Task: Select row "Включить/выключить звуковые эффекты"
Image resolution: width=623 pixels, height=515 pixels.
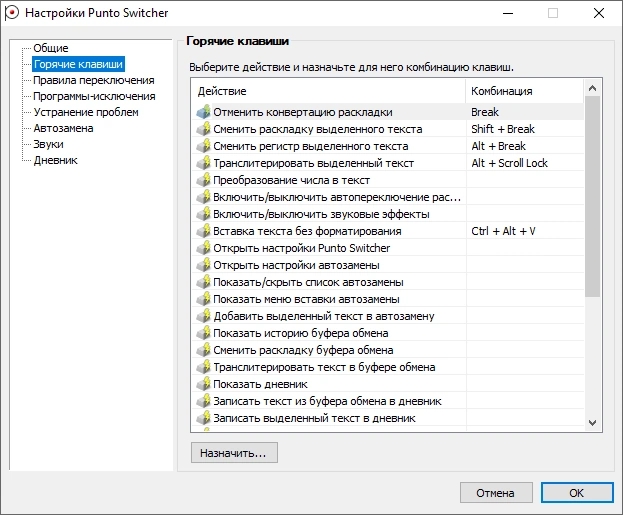Action: (388, 214)
